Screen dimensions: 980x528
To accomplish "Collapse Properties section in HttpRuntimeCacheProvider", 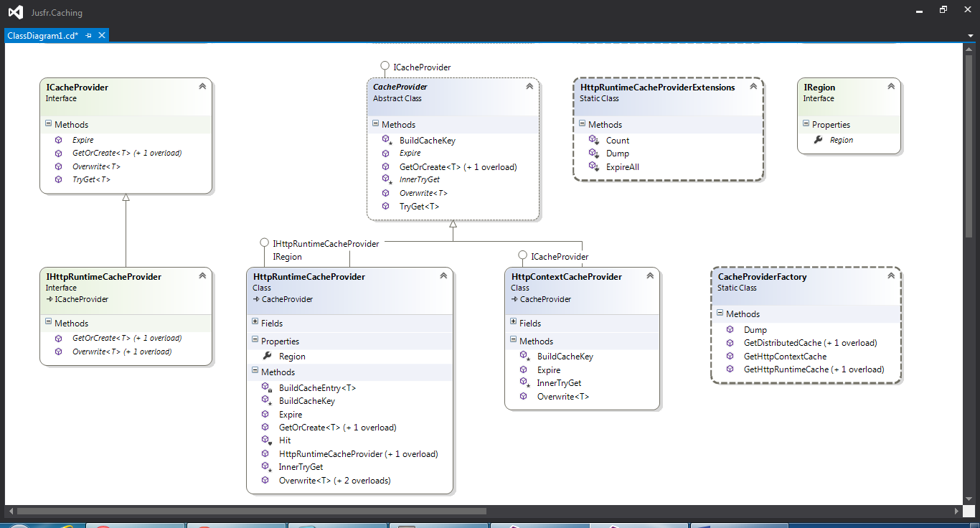I will click(255, 341).
